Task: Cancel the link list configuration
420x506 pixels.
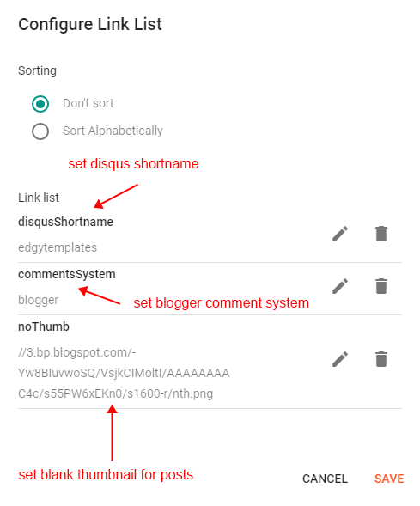Action: (x=325, y=479)
